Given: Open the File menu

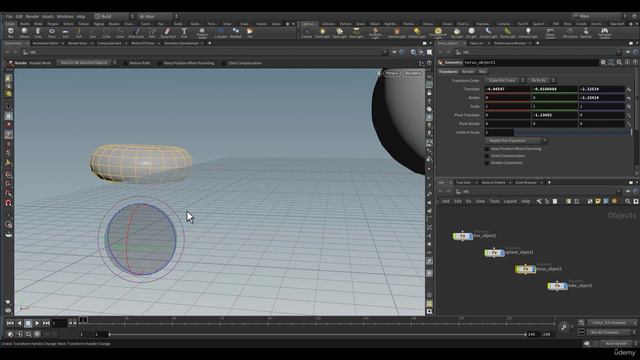Looking at the screenshot, I should click(9, 16).
